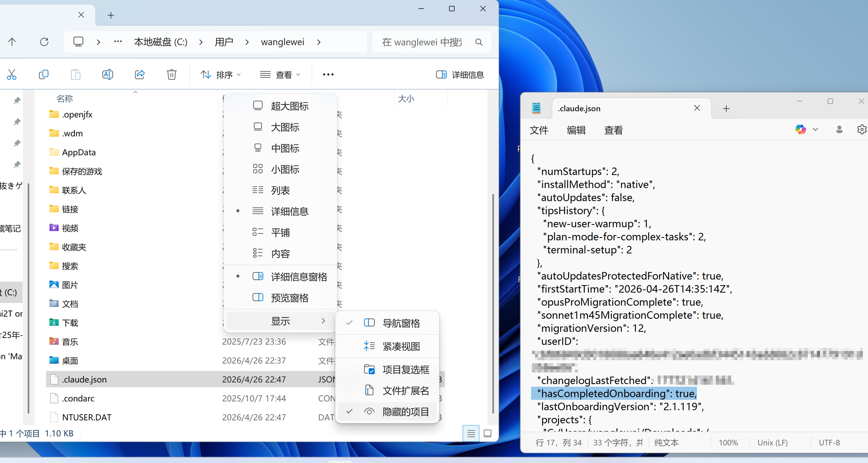Select List view option
The height and width of the screenshot is (463, 868).
(280, 190)
